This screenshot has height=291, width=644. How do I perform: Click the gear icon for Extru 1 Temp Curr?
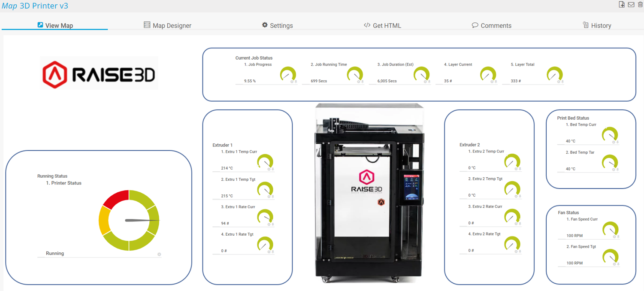269,169
